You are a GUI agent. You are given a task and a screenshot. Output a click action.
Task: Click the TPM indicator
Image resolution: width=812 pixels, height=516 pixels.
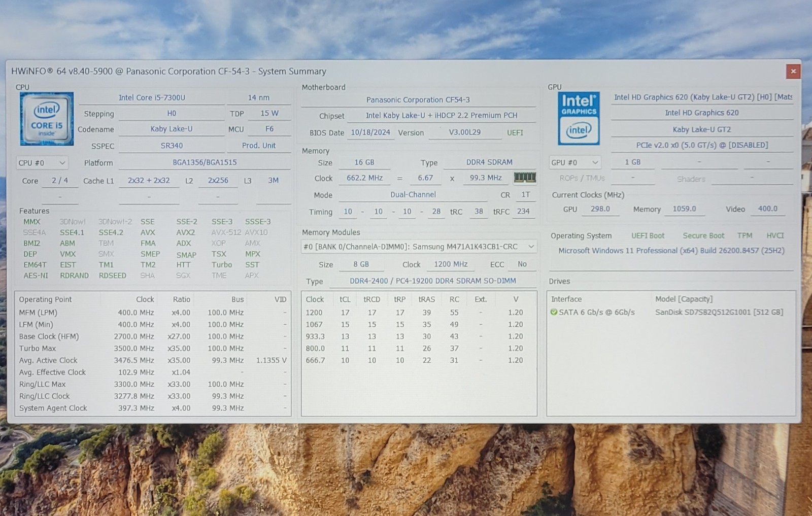(x=745, y=236)
